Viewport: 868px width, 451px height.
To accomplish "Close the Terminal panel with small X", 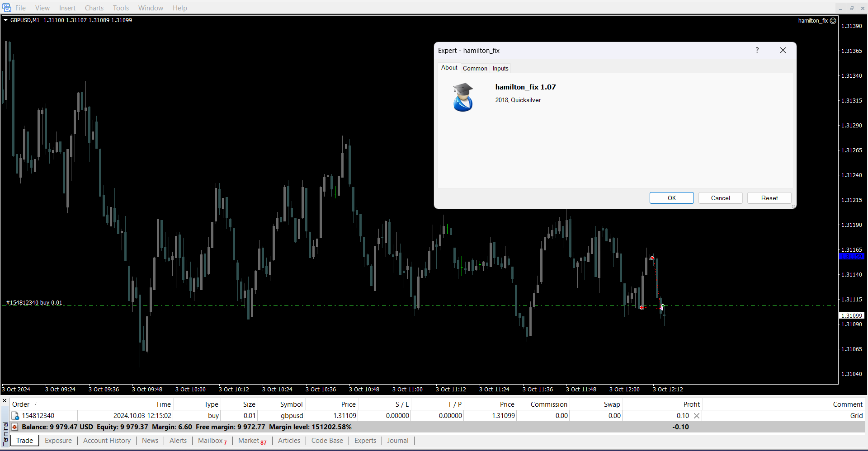I will [x=5, y=401].
